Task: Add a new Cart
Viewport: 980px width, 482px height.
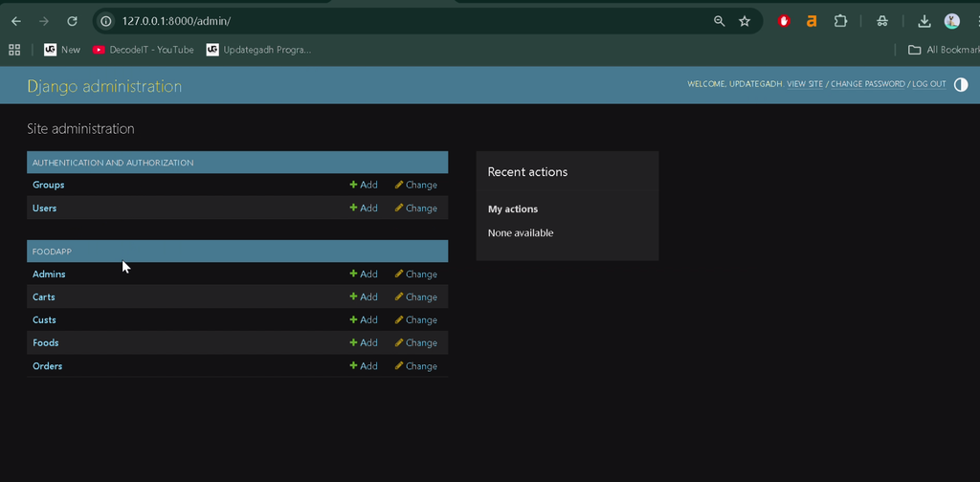Action: [x=363, y=297]
